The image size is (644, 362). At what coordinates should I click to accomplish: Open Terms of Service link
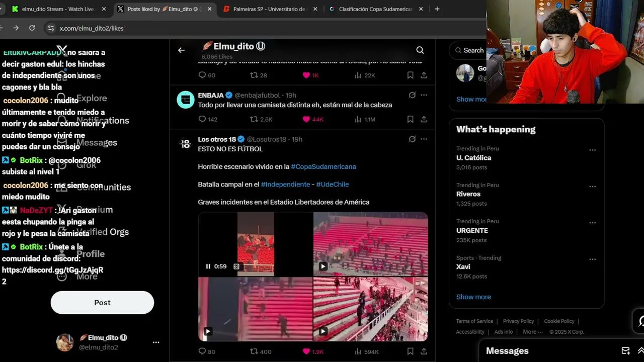(x=474, y=321)
